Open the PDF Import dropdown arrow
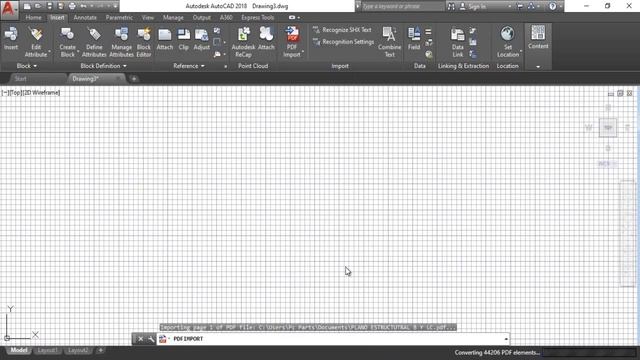The height and width of the screenshot is (360, 640). [303, 52]
